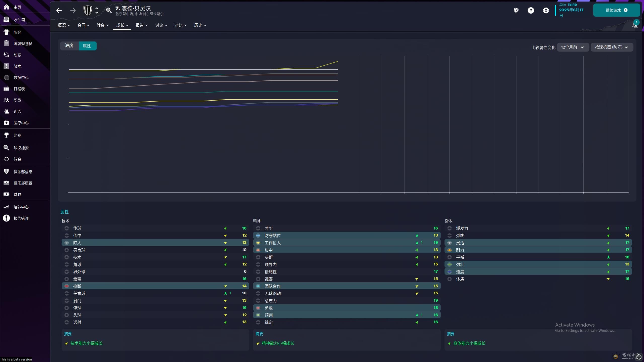Toggle the 集中 color marker
644x362 pixels.
point(258,250)
